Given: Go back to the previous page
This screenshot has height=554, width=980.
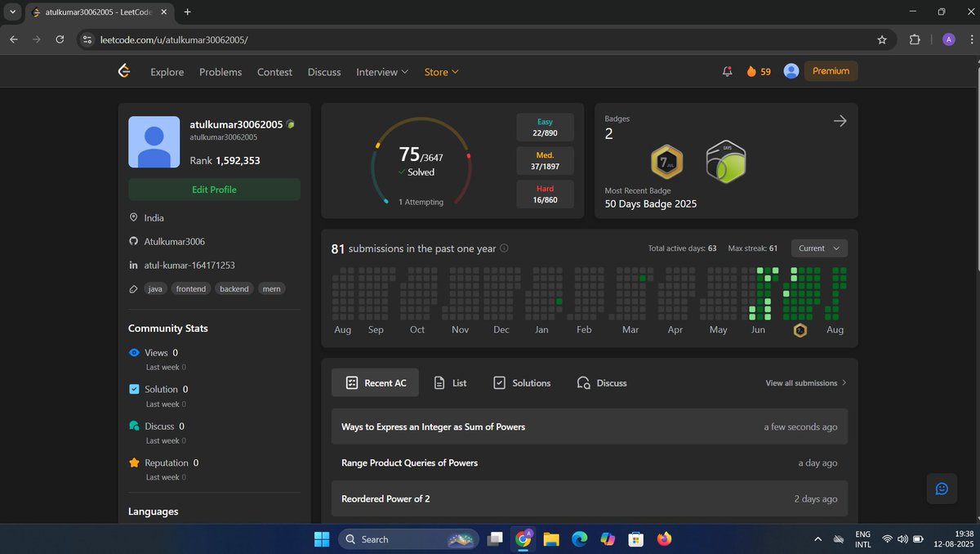Looking at the screenshot, I should point(13,39).
